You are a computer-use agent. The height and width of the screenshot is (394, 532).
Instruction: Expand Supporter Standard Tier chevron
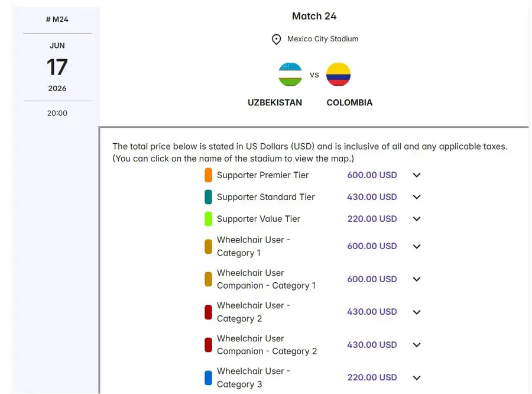(x=417, y=197)
